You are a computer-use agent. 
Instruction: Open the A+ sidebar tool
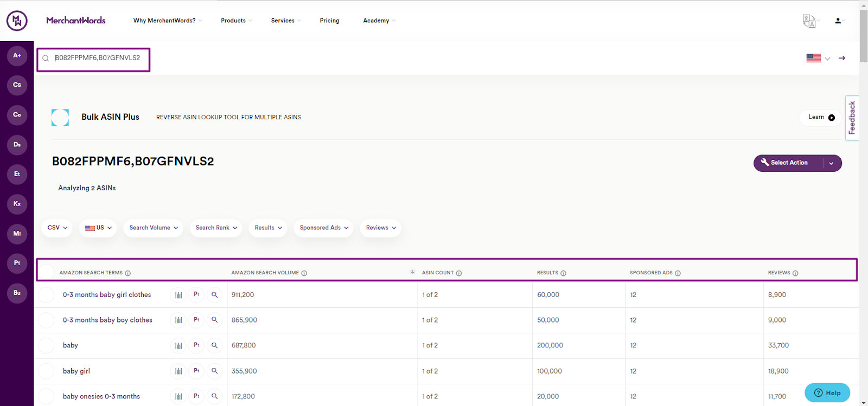[x=17, y=55]
